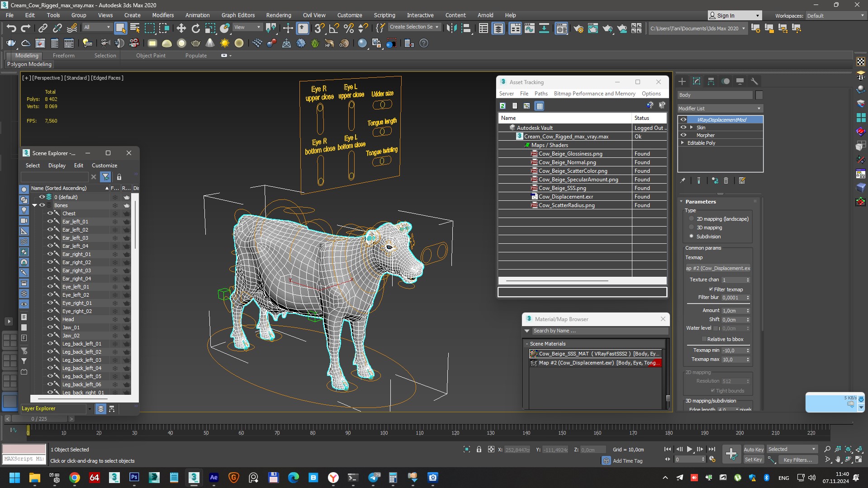
Task: Open Photoshop from the Windows taskbar
Action: coord(134,477)
